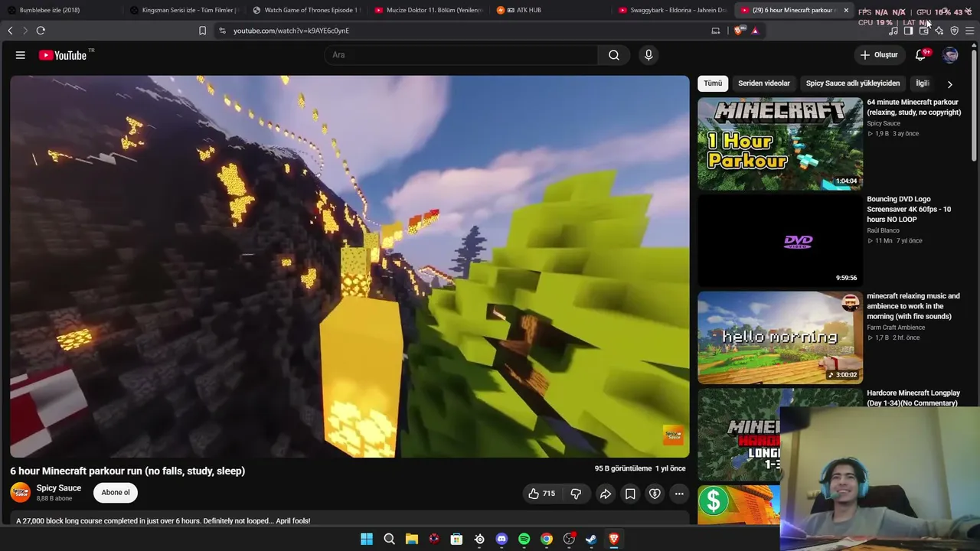Open the Brave Shields lion icon
Screen dimensions: 980x551
tap(739, 31)
